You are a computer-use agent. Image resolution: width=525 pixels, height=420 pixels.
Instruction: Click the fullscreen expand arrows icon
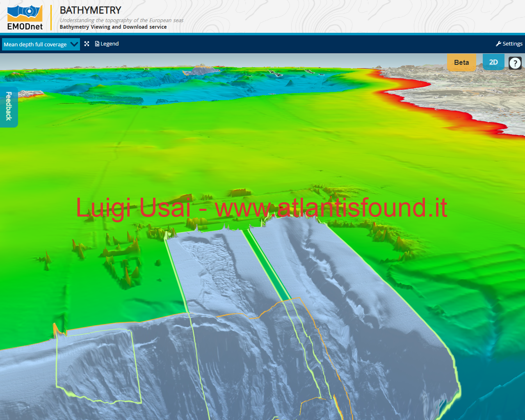tap(87, 43)
